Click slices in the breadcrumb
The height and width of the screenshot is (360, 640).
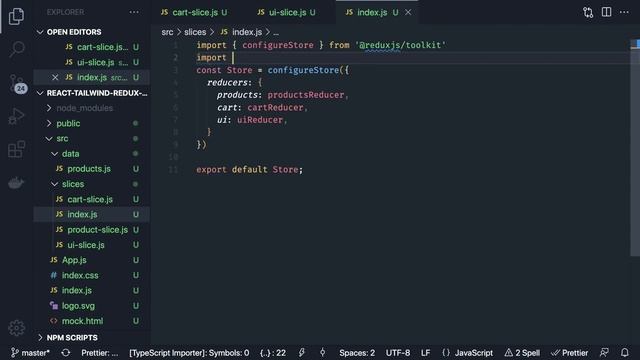point(195,32)
